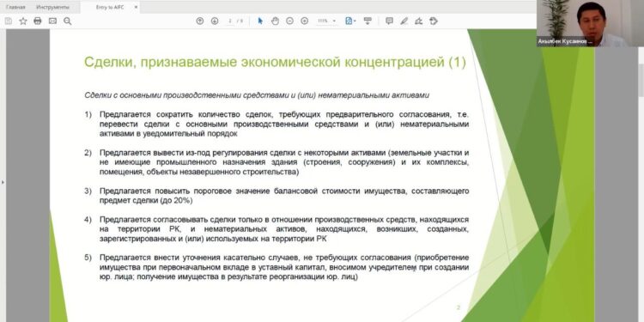Add the file to starred bookmarks
The height and width of the screenshot is (322, 644).
coord(23,21)
